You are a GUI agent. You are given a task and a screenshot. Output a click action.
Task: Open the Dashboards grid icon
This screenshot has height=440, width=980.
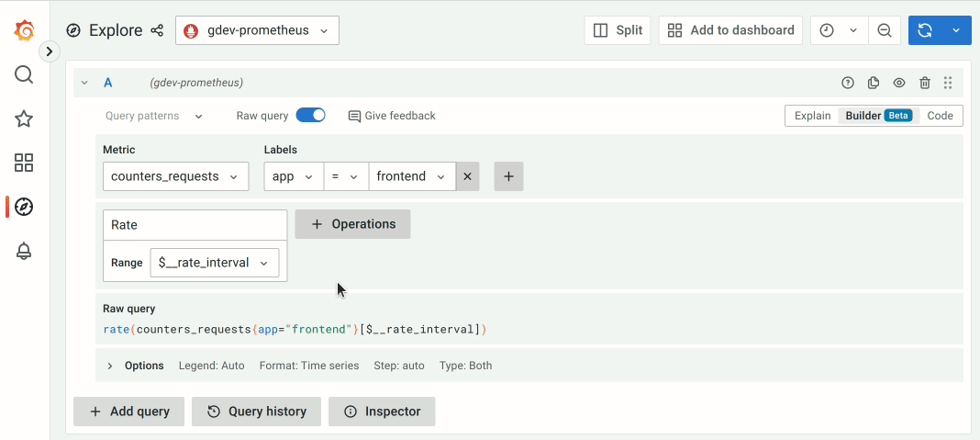pos(25,163)
